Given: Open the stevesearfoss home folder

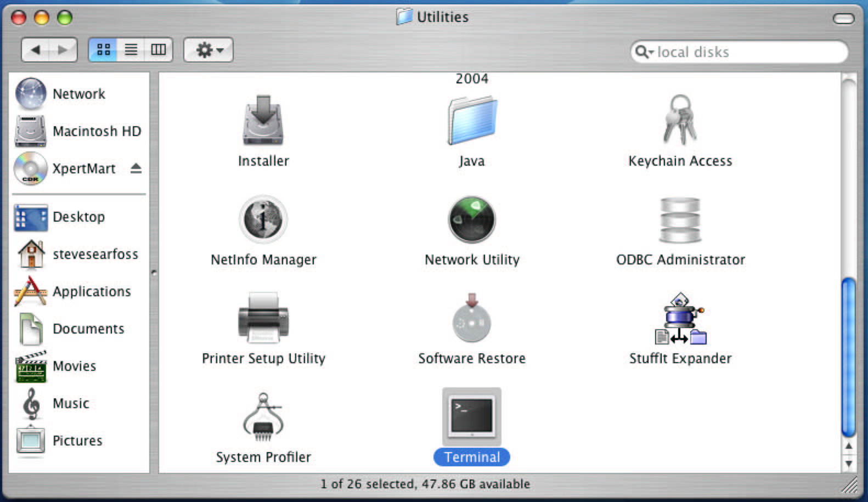Looking at the screenshot, I should tap(79, 254).
